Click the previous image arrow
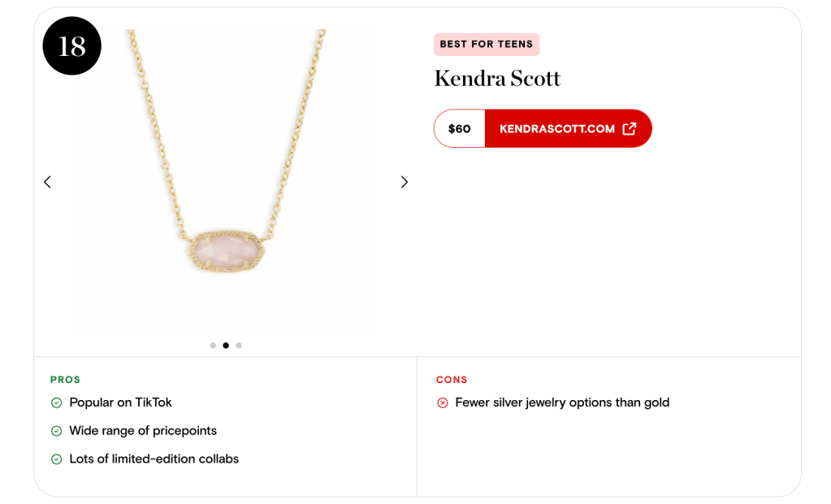The width and height of the screenshot is (831, 504). 47,182
